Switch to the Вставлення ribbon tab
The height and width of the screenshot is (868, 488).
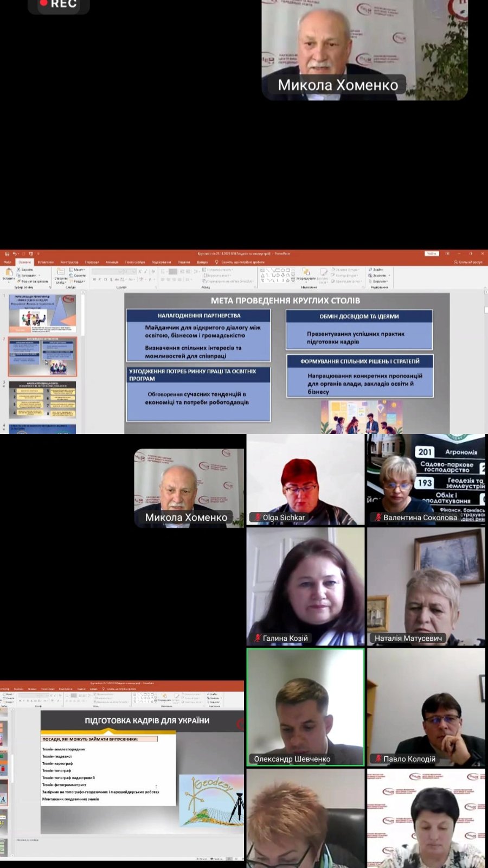tap(46, 262)
